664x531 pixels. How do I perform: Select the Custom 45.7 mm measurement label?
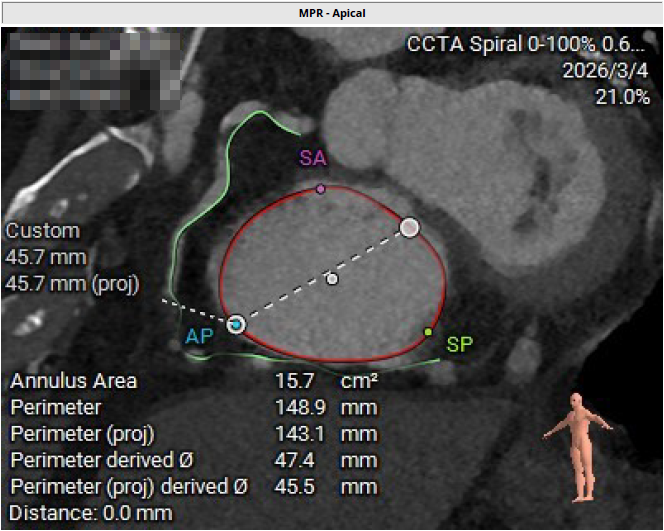[42, 257]
